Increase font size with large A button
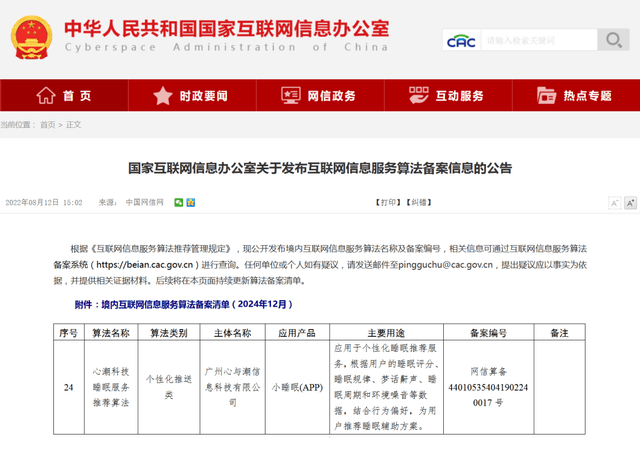The height and width of the screenshot is (460, 640). 630,202
